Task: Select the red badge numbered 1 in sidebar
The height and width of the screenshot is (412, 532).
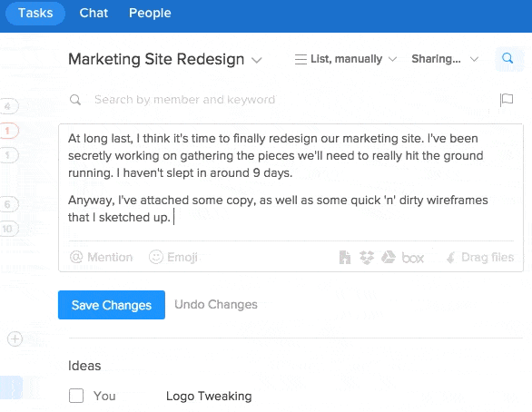Action: tap(8, 131)
